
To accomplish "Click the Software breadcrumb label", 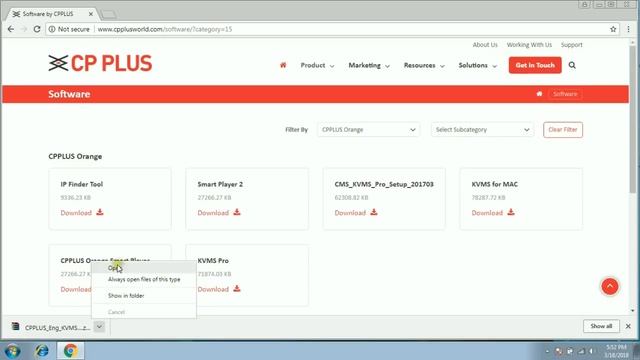I will pos(565,94).
